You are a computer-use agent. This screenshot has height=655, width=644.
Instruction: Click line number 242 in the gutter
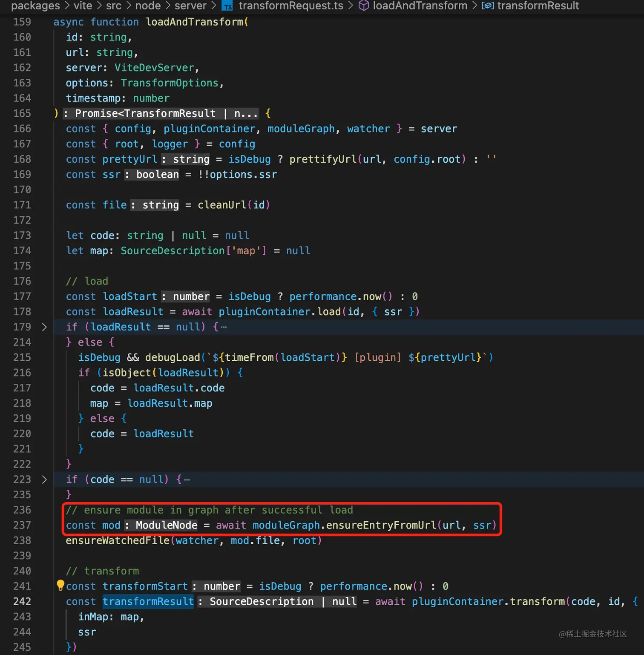click(22, 601)
